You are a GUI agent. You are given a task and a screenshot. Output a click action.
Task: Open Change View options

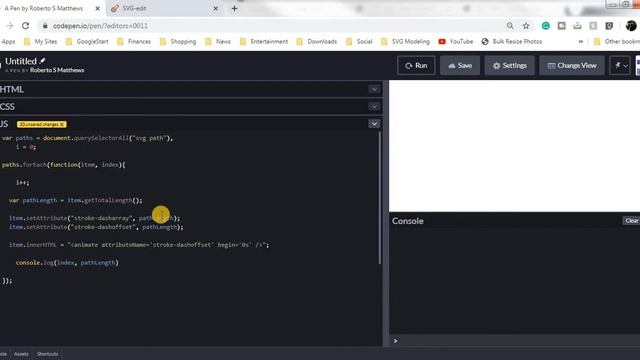point(572,65)
